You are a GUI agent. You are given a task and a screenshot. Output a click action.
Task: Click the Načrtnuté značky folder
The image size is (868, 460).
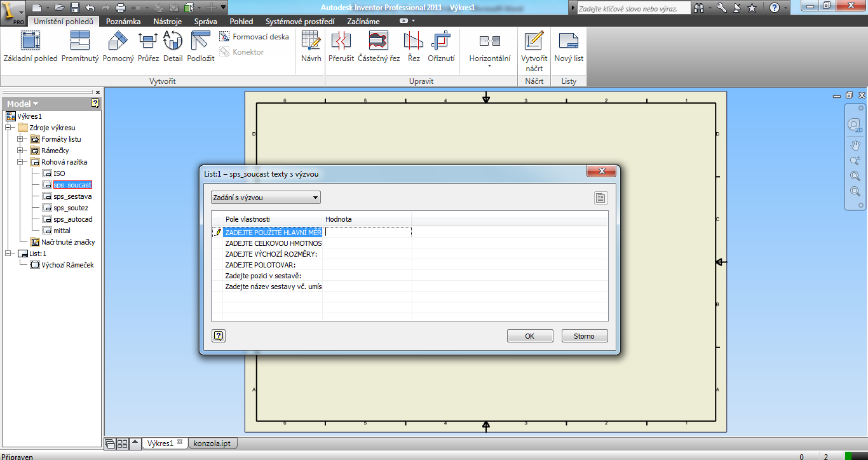(x=68, y=242)
